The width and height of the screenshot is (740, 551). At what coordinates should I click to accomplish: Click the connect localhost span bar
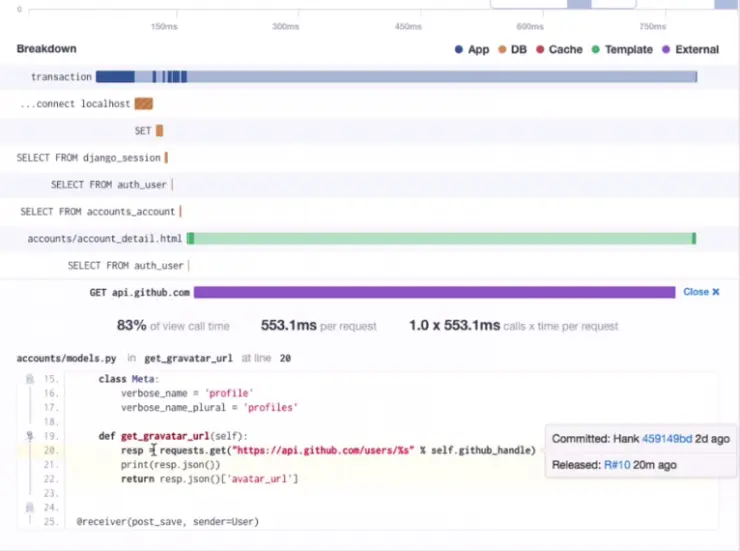pyautogui.click(x=144, y=104)
